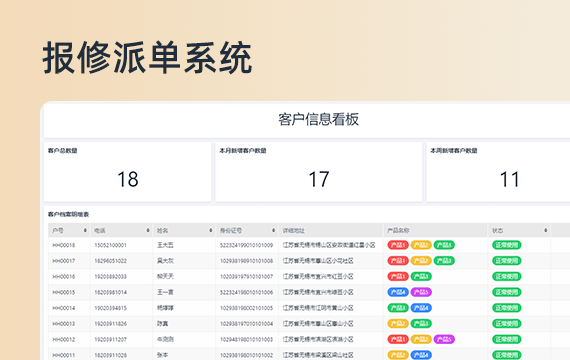Image resolution: width=570 pixels, height=360 pixels.
Task: Click 正常使用 status tag in HH00014 row
Action: pyautogui.click(x=507, y=308)
